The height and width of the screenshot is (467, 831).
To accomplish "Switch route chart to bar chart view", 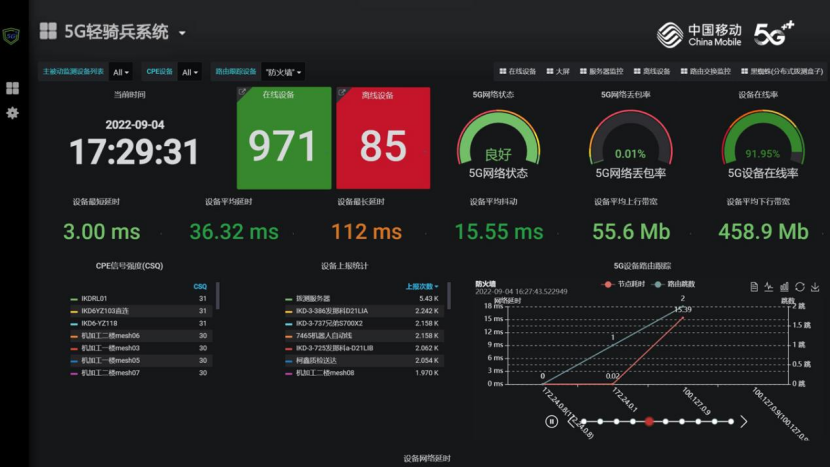I will (x=784, y=287).
